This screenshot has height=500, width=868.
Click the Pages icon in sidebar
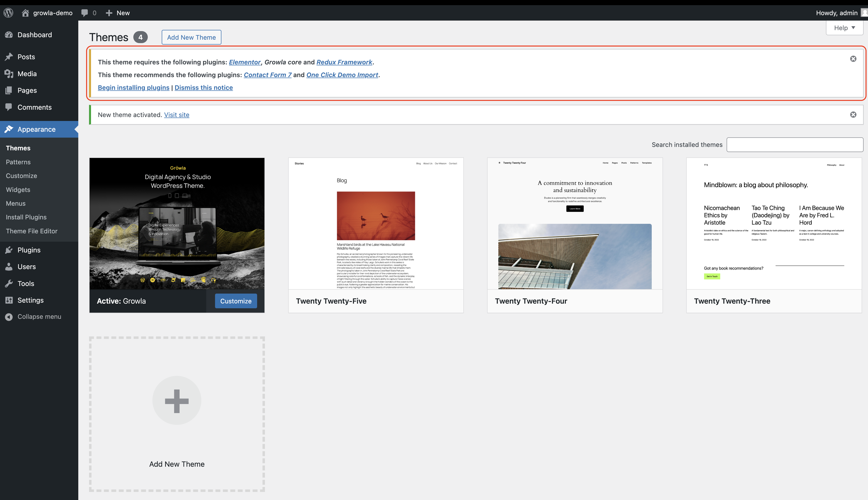coord(9,90)
